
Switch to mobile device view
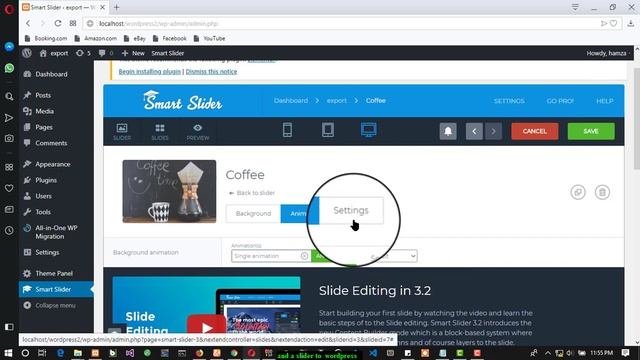(287, 130)
